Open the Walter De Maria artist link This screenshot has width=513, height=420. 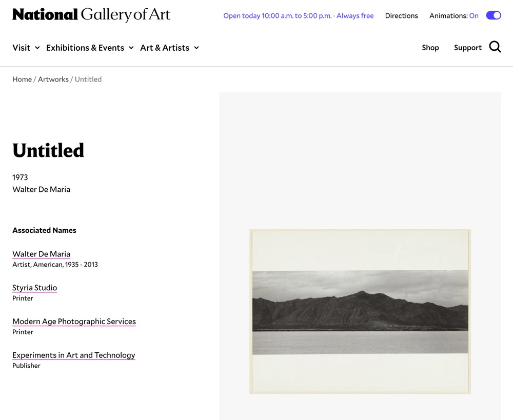pos(42,254)
